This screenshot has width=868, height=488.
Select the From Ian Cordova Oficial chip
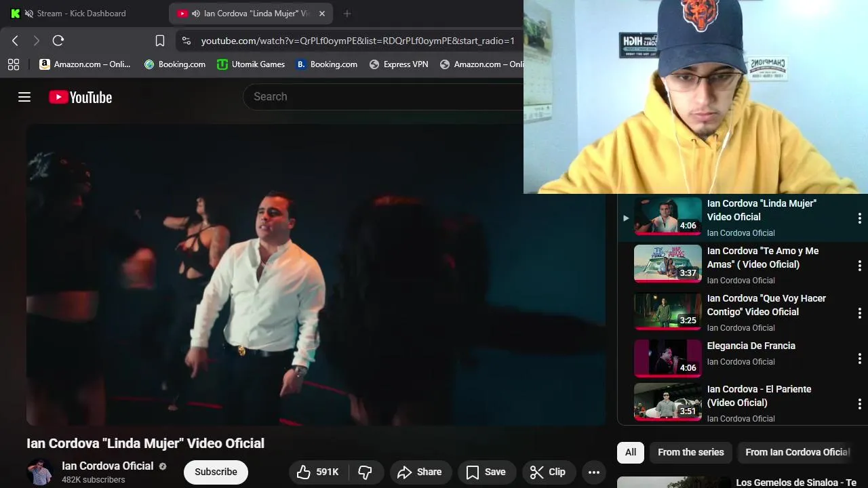pos(797,452)
